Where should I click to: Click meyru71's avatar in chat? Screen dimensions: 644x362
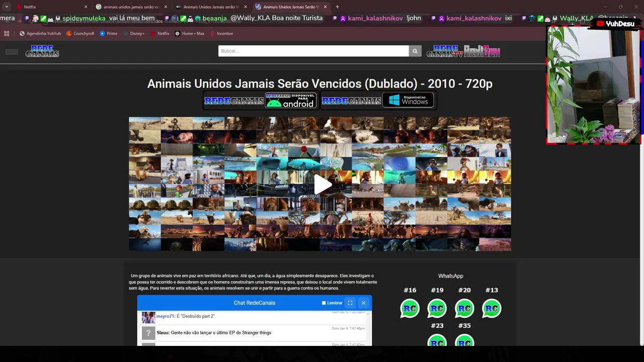(x=148, y=317)
